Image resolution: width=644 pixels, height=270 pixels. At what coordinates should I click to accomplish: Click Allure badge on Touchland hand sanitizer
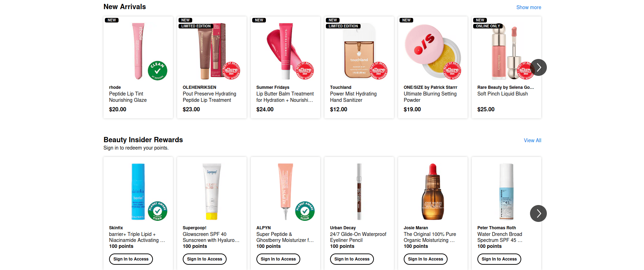click(x=378, y=71)
